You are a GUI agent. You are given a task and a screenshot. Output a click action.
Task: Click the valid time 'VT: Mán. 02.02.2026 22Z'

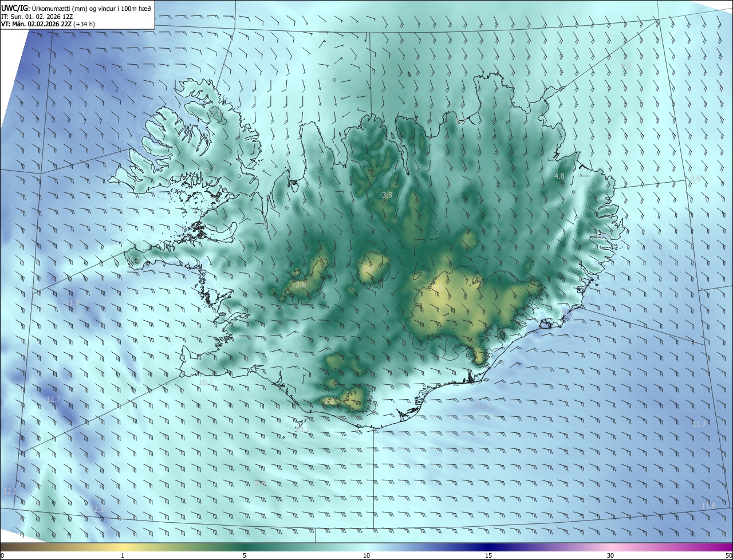36,25
